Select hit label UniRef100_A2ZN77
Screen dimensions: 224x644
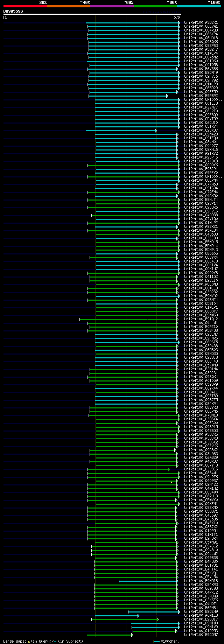tap(201, 107)
